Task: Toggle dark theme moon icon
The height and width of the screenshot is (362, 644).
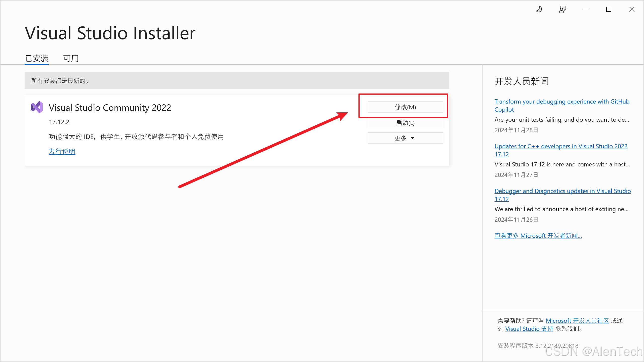Action: pyautogui.click(x=539, y=10)
